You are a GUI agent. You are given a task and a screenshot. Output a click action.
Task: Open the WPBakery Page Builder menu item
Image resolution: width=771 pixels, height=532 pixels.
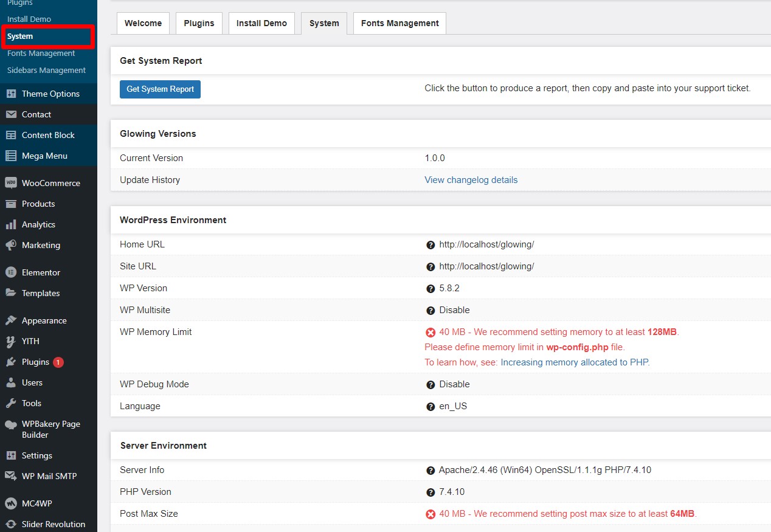pos(49,429)
